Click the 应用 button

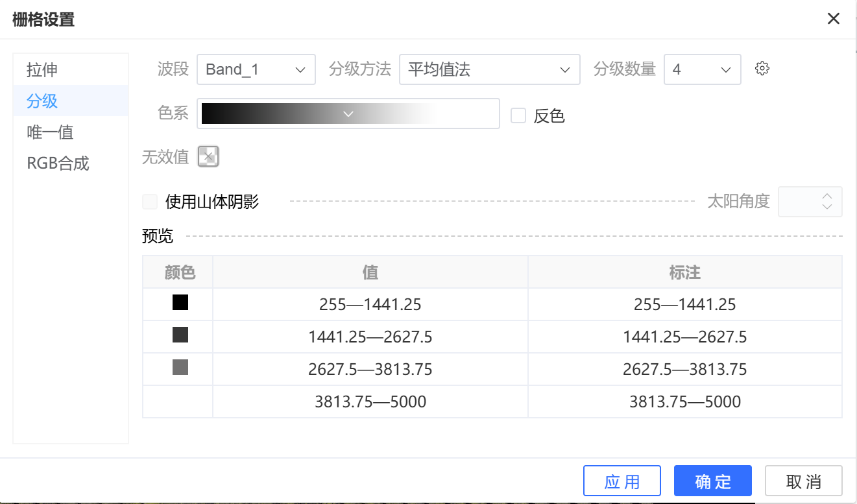[x=622, y=481]
